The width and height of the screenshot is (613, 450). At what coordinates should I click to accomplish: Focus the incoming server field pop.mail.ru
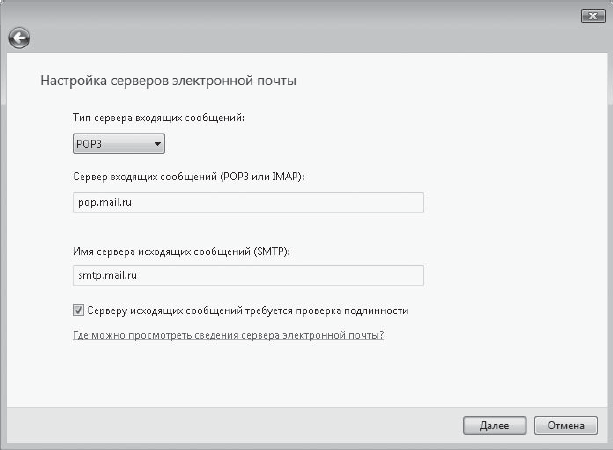click(x=248, y=203)
